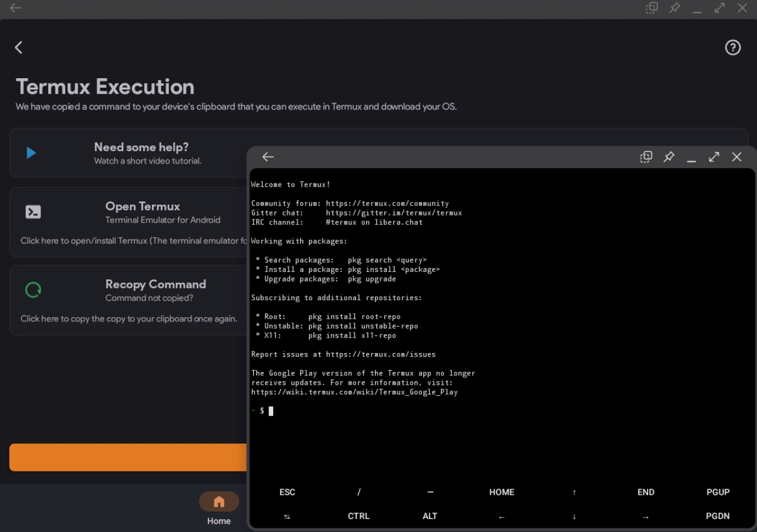Screen dimensions: 757x532
Task: Click the orange button at the bottom
Action: click(128, 457)
